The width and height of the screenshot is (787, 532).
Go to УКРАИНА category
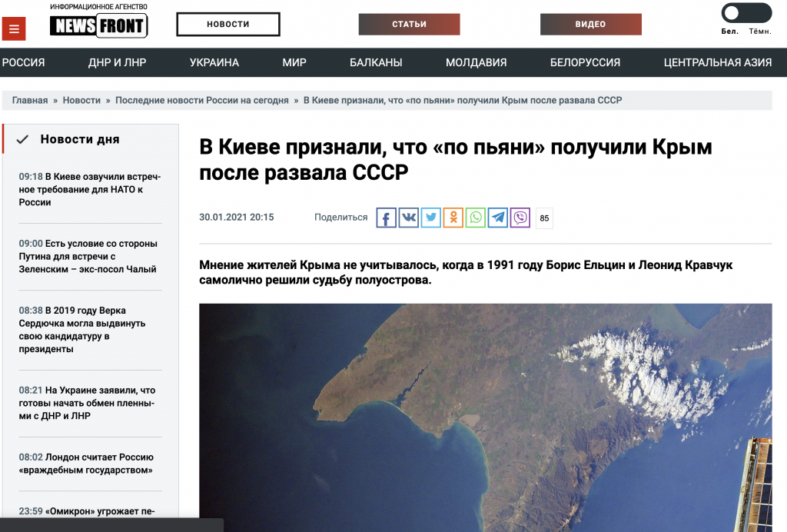pos(214,63)
